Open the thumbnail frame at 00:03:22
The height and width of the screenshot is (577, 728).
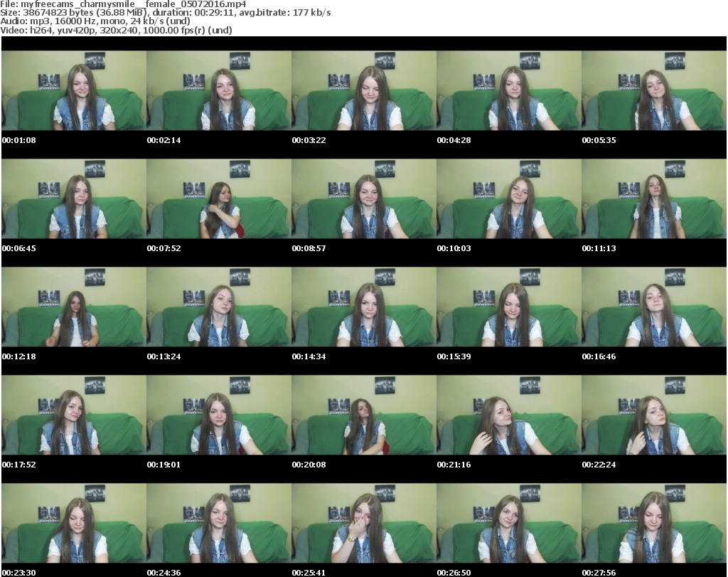[364, 90]
